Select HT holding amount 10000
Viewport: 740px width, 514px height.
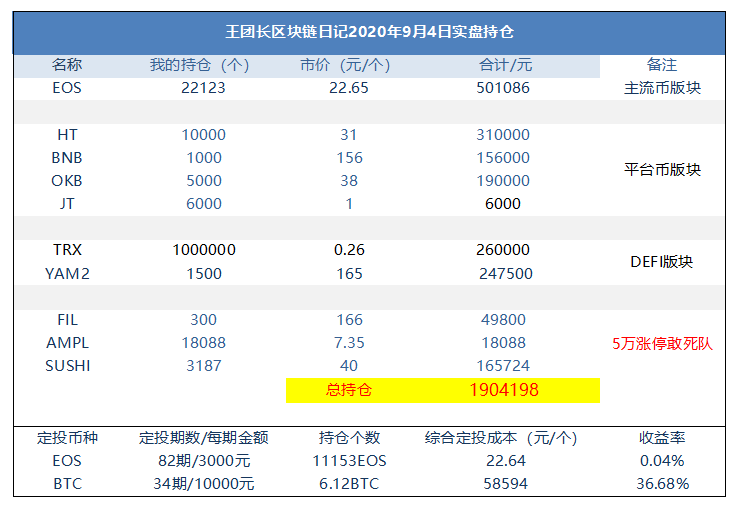(x=203, y=135)
